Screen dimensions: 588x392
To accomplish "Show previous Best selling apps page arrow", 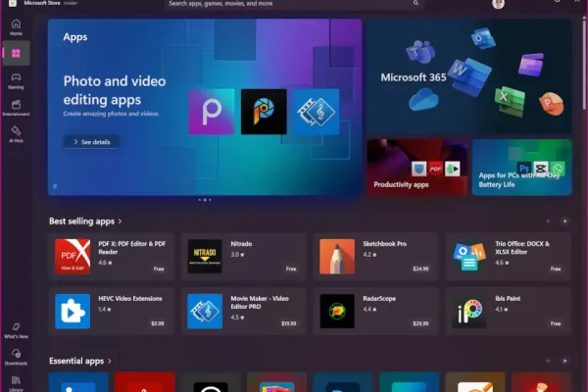I will tap(548, 221).
